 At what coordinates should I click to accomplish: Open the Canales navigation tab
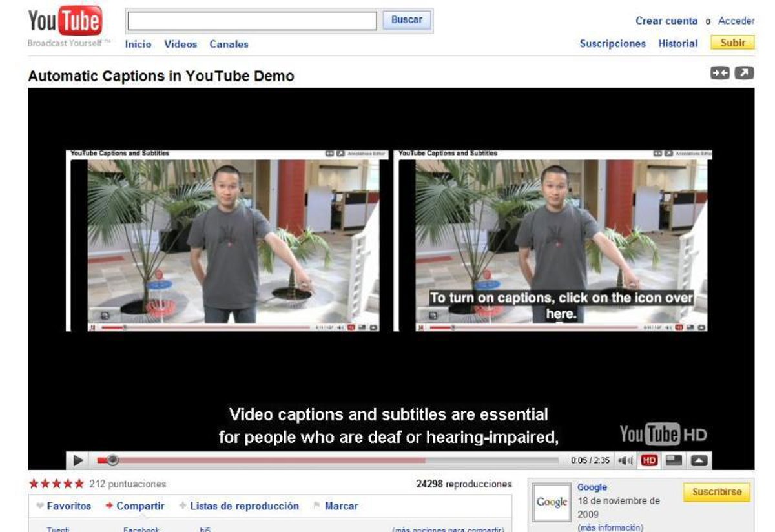coord(229,44)
